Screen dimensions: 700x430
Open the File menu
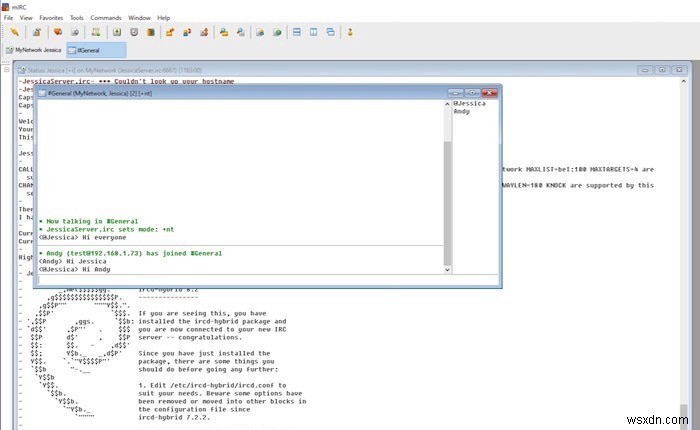pyautogui.click(x=8, y=17)
